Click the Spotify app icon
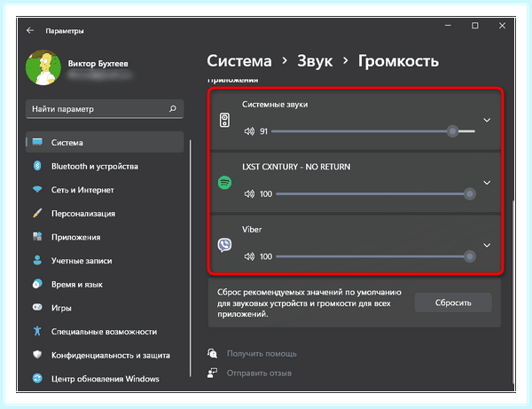532x409 pixels. (224, 183)
